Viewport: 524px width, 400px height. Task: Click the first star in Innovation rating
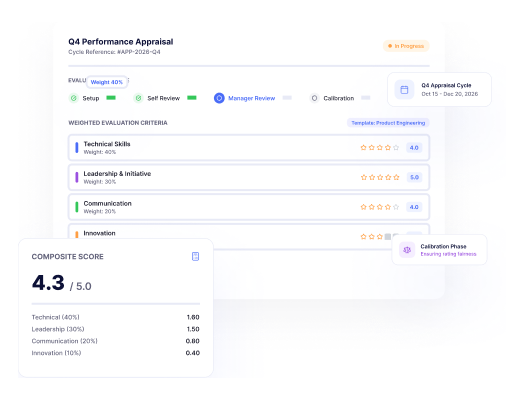363,237
